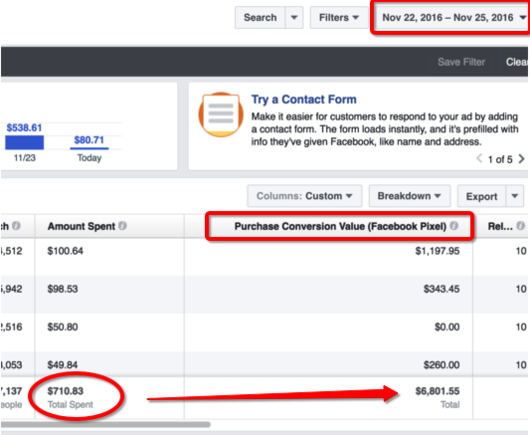Click the Purchase Conversion Value info icon
This screenshot has width=530, height=435.
coord(455,226)
